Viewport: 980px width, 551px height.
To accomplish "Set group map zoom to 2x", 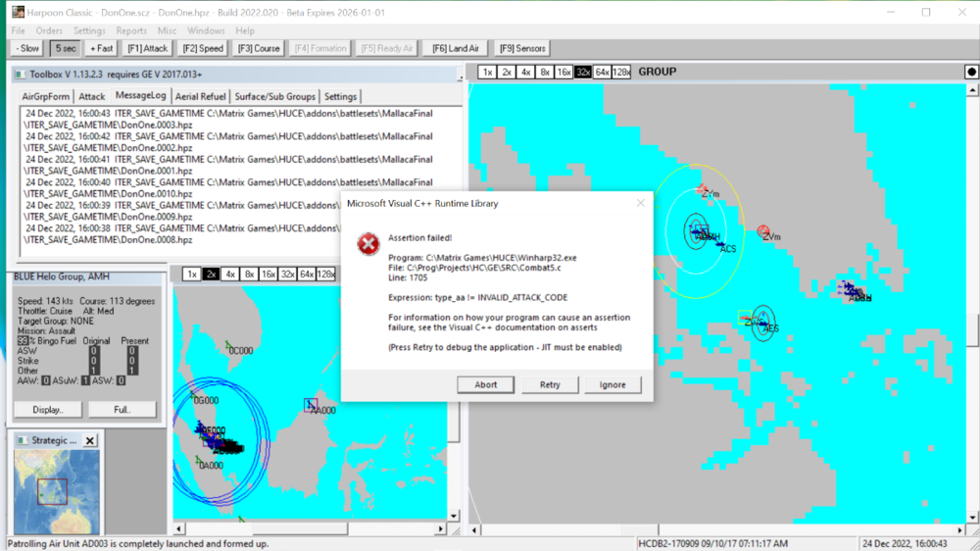I will click(507, 72).
